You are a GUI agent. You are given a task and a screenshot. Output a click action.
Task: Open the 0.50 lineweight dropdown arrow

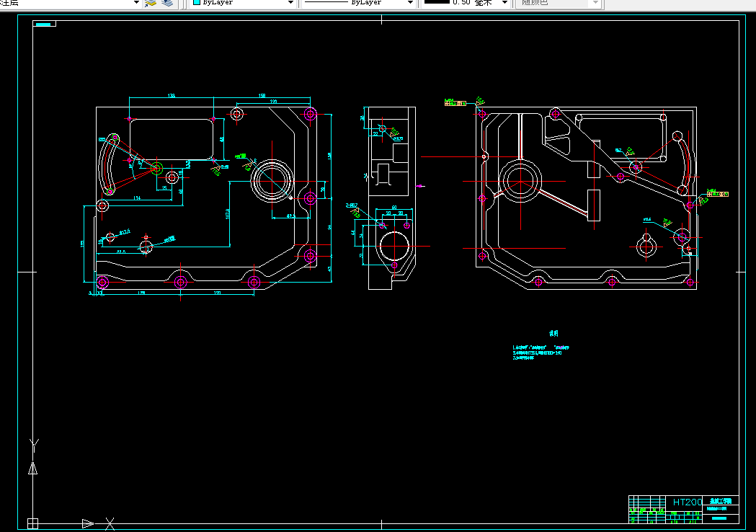pyautogui.click(x=504, y=3)
